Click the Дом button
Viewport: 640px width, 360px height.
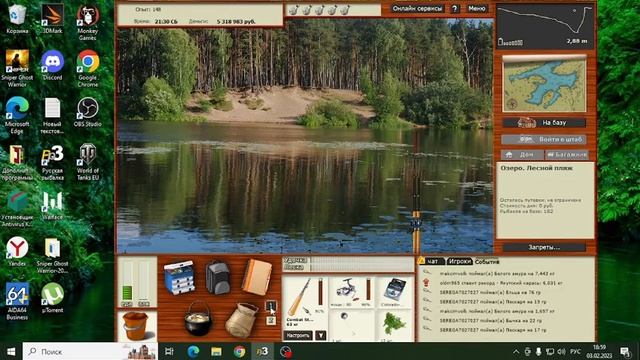click(x=522, y=155)
